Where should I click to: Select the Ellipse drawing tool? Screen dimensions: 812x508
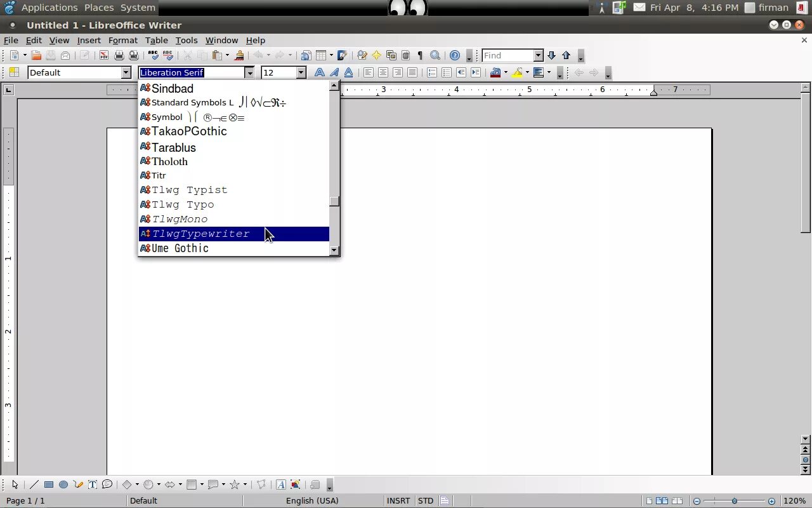(x=63, y=485)
